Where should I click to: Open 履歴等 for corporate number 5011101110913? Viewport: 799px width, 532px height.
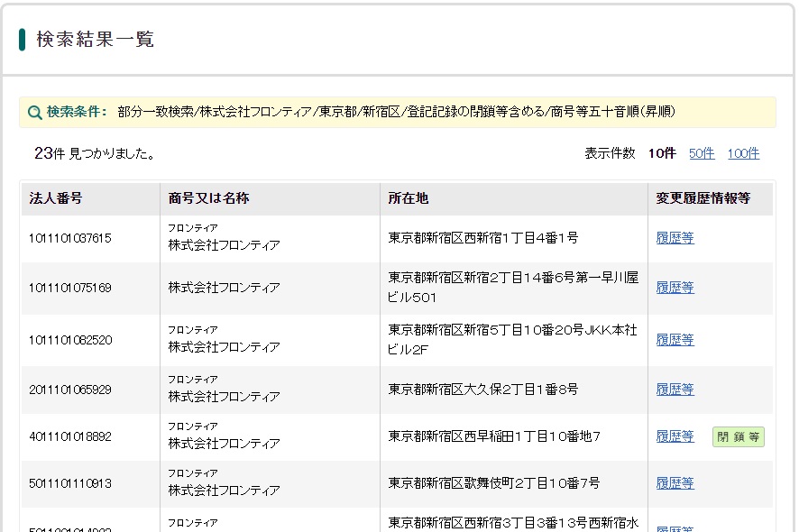(x=675, y=483)
